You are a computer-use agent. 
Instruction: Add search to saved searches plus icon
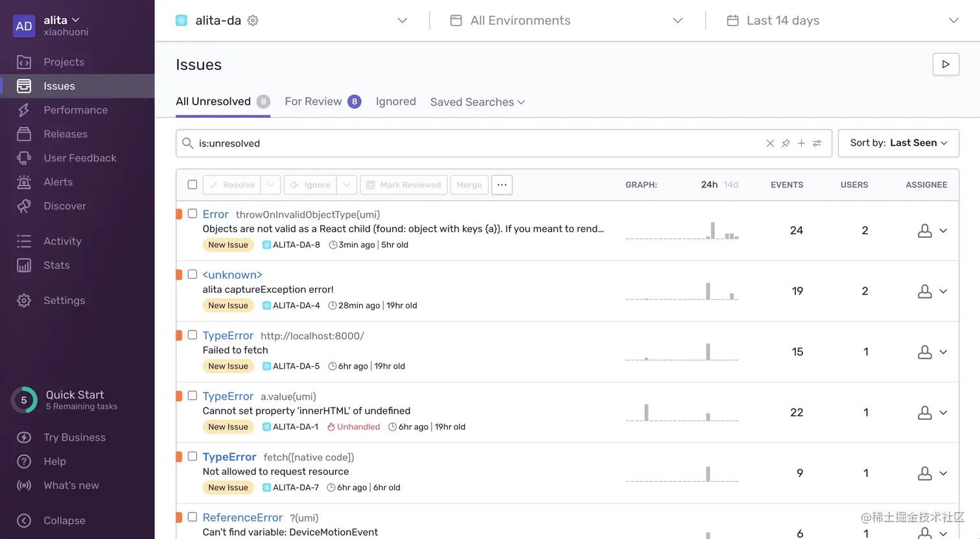coord(801,143)
